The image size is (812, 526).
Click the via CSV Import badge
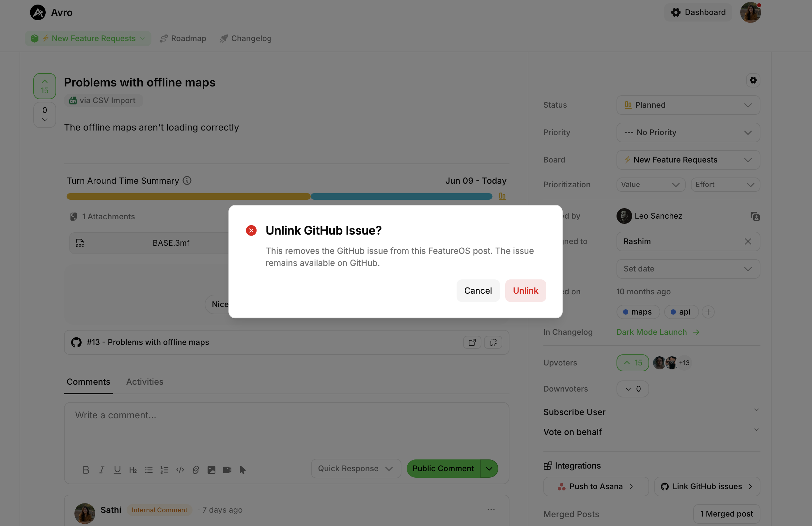point(103,100)
